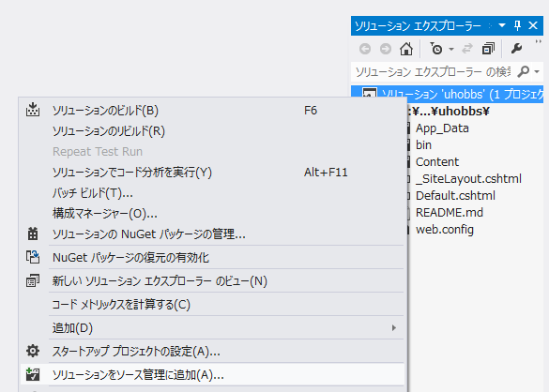Image resolution: width=549 pixels, height=392 pixels.
Task: Click the Collapse All icon in toolbar
Action: (x=488, y=49)
